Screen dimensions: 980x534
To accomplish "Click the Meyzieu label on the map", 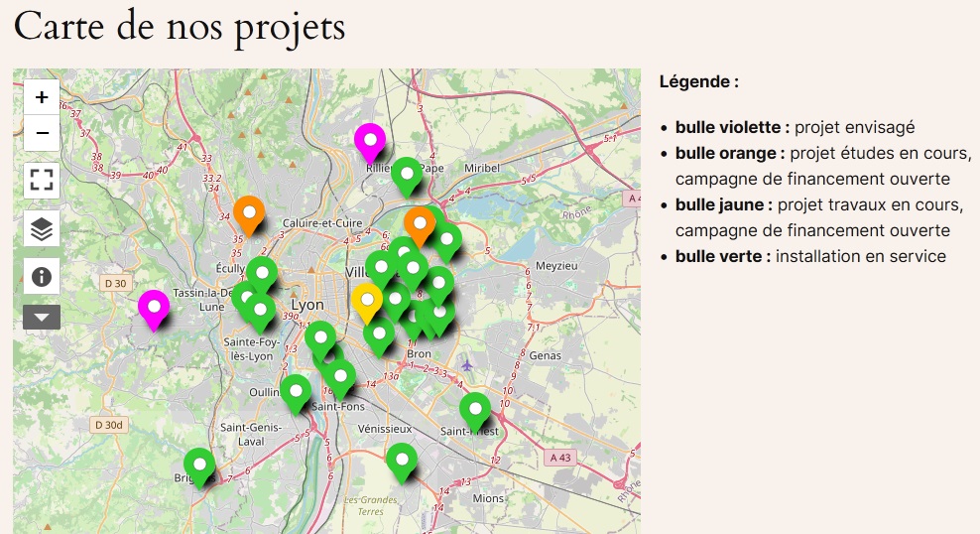I will click(x=554, y=266).
